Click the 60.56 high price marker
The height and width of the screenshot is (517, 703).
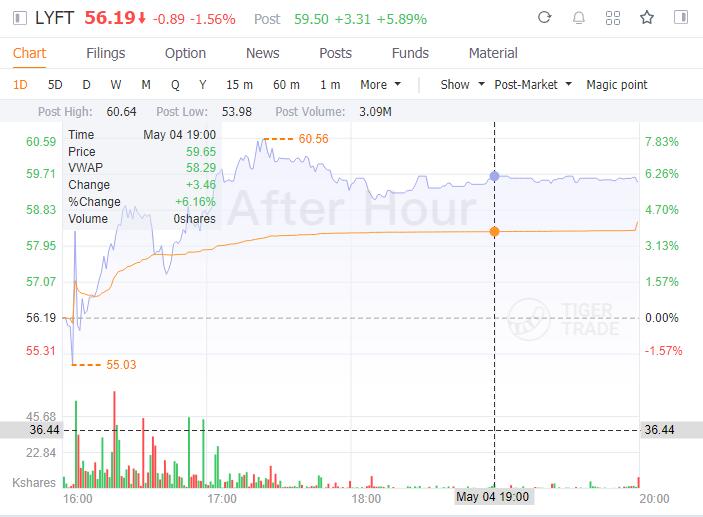313,139
